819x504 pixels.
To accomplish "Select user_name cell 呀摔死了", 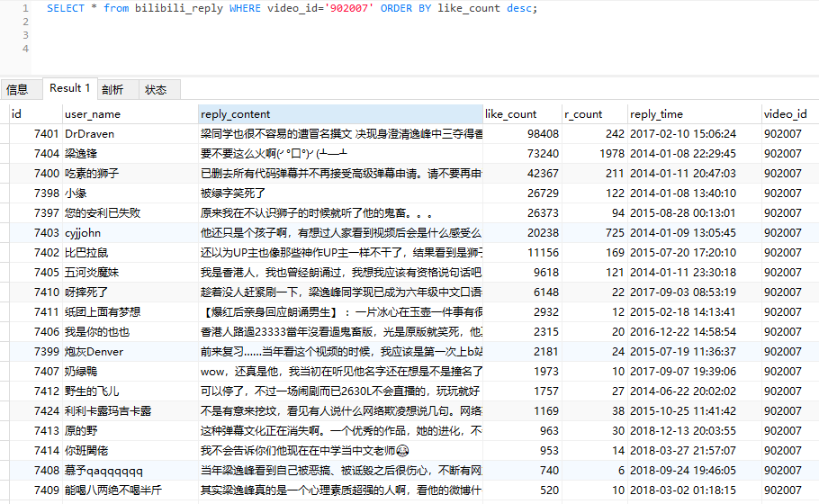I will [x=130, y=292].
